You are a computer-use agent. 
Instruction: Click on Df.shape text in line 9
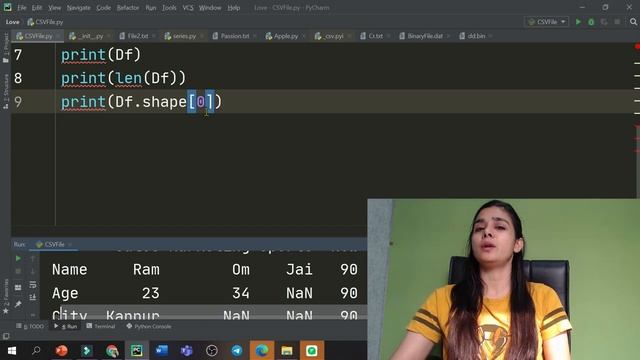(x=151, y=102)
